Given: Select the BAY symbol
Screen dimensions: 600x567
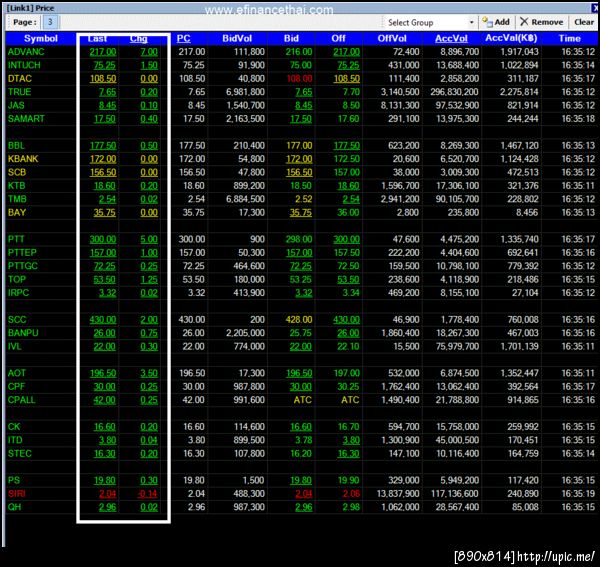Looking at the screenshot, I should 17,212.
